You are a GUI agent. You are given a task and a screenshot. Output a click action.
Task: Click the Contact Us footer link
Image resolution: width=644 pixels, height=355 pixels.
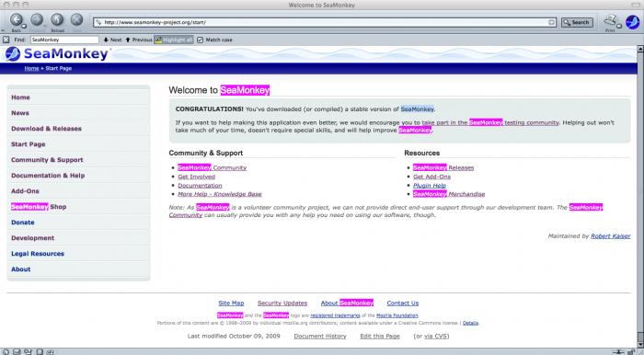coord(403,303)
